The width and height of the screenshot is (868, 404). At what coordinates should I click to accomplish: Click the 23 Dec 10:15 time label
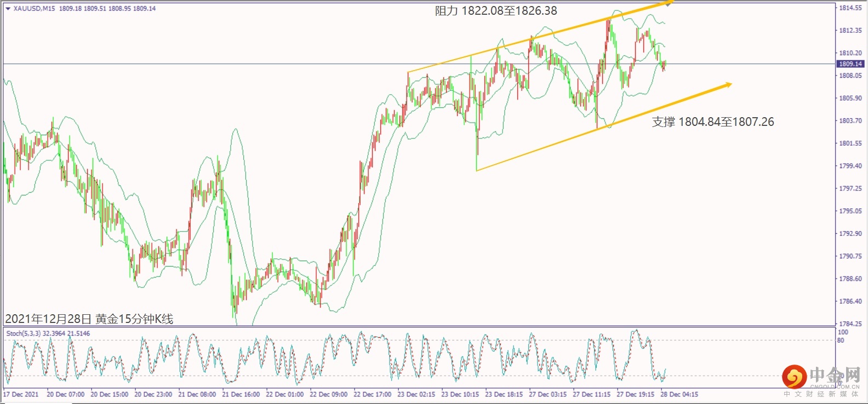[460, 394]
